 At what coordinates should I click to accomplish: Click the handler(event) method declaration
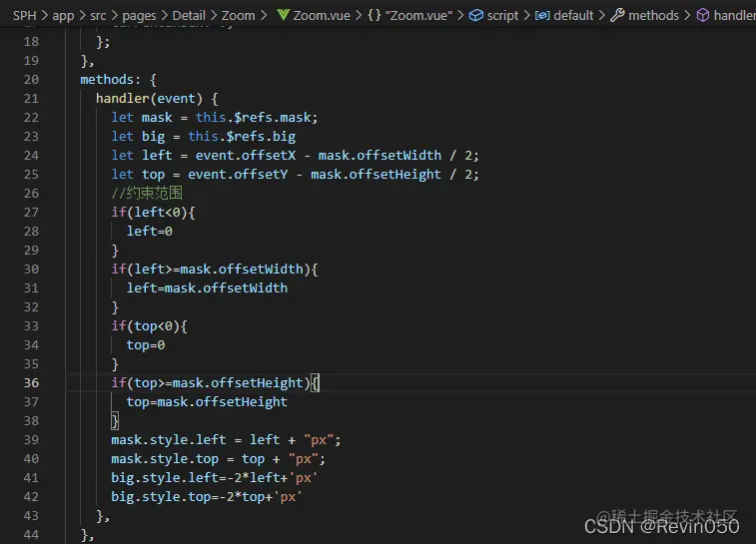(x=157, y=99)
